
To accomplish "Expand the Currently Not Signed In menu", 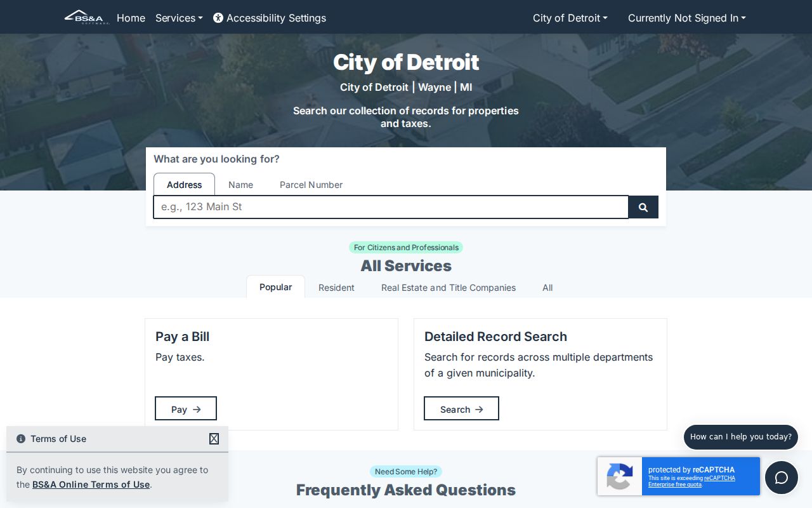I will 687,18.
